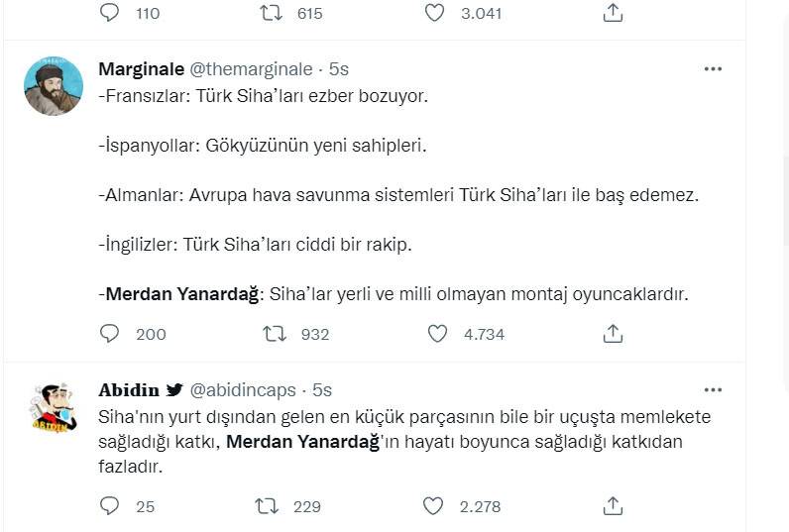The height and width of the screenshot is (532, 789).
Task: Share the Abidin tweet
Action: click(x=614, y=506)
